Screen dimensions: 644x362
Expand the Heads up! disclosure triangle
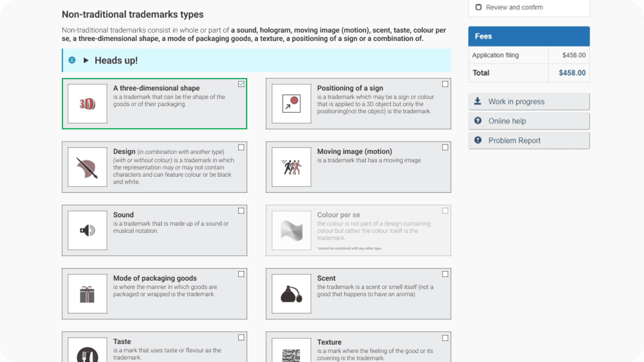[x=86, y=60]
